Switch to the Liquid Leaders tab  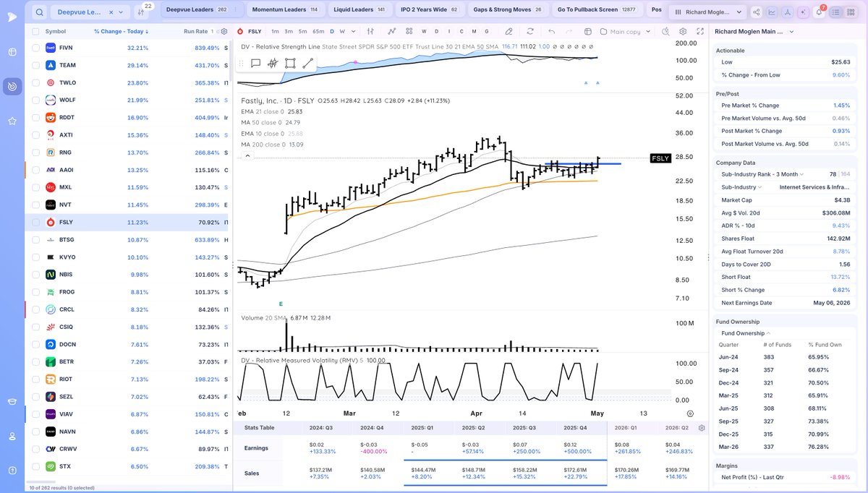[x=360, y=10]
